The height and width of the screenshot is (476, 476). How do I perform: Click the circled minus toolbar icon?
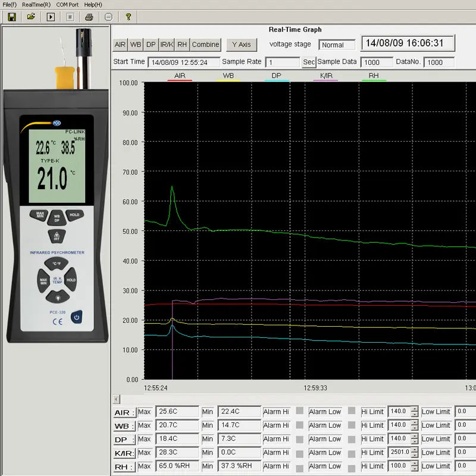click(x=109, y=16)
